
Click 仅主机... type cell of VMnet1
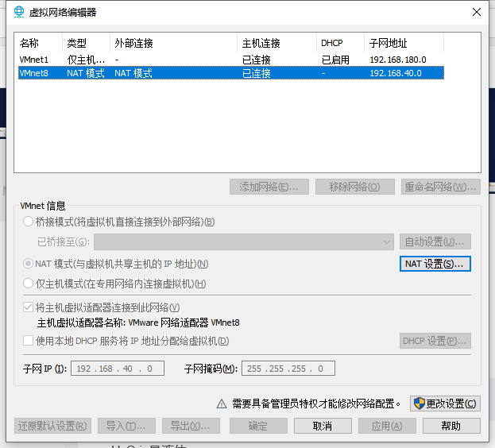86,60
